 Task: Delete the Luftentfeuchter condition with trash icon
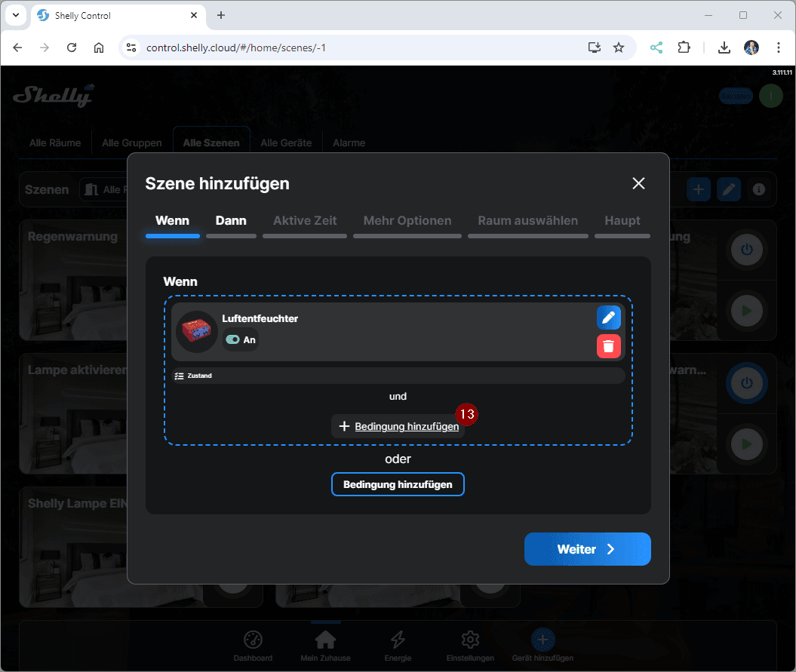[609, 346]
